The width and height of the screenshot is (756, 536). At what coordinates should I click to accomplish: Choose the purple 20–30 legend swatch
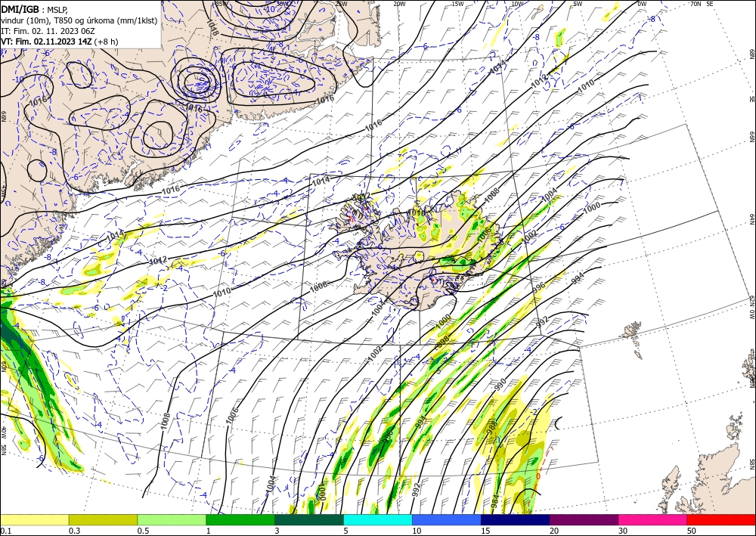pyautogui.click(x=584, y=519)
